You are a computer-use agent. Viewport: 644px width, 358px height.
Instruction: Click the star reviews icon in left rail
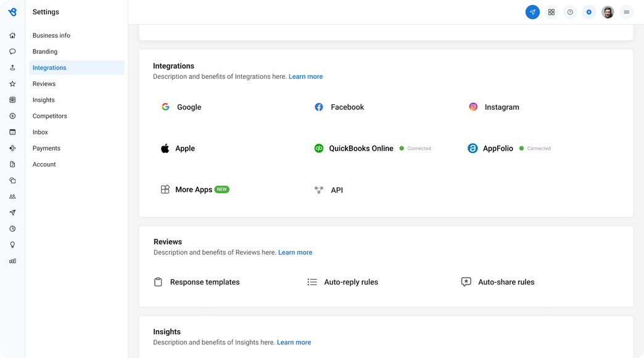point(13,84)
